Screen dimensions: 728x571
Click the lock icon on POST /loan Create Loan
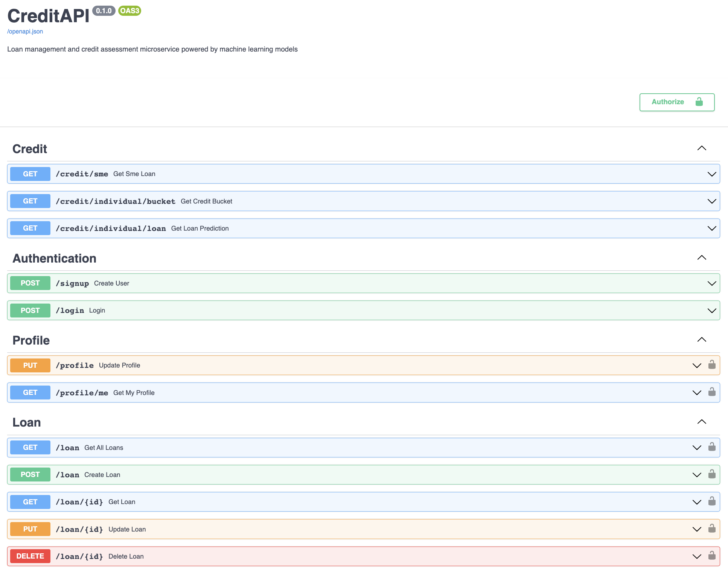click(x=711, y=474)
